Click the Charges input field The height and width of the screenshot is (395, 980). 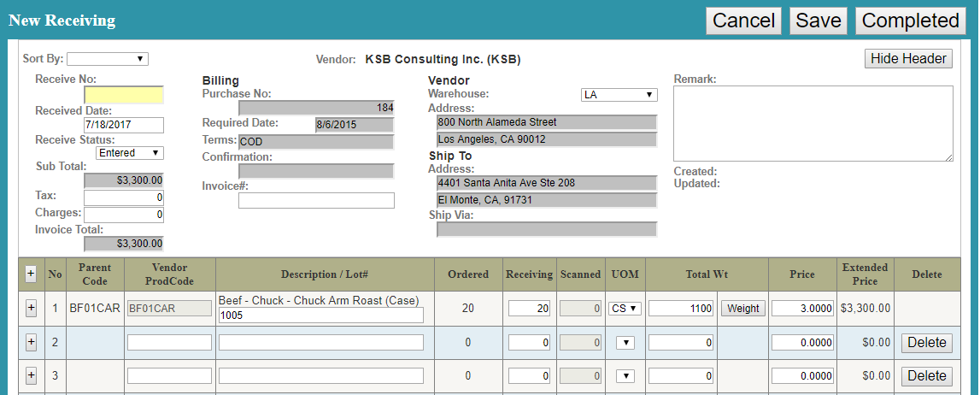(124, 215)
